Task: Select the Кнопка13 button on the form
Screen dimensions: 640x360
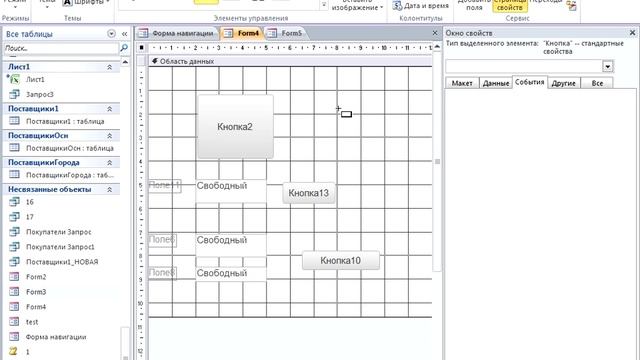Action: pyautogui.click(x=309, y=193)
